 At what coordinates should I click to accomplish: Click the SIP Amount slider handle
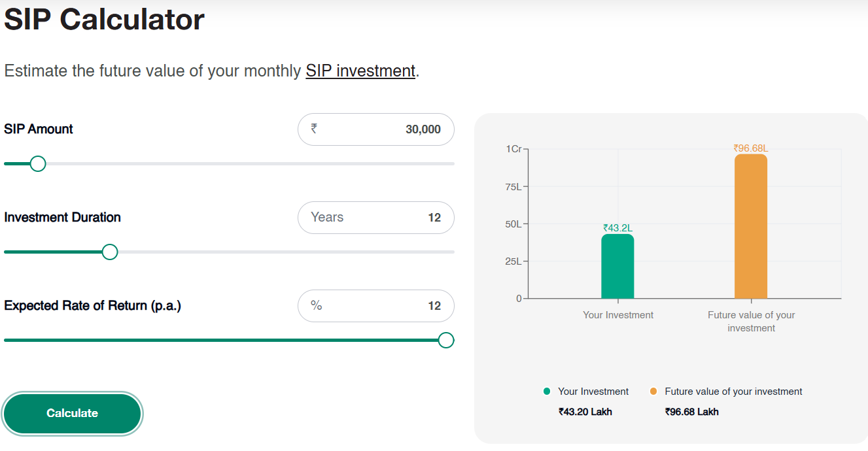coord(38,163)
